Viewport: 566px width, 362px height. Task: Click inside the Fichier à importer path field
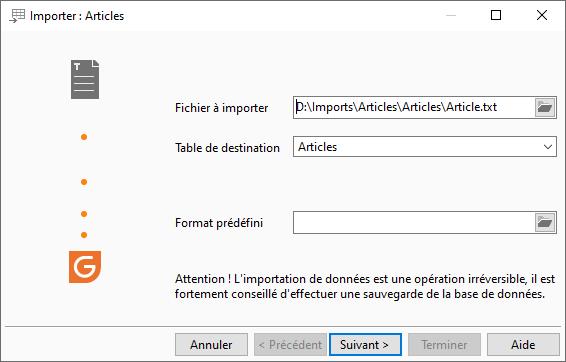(x=414, y=107)
